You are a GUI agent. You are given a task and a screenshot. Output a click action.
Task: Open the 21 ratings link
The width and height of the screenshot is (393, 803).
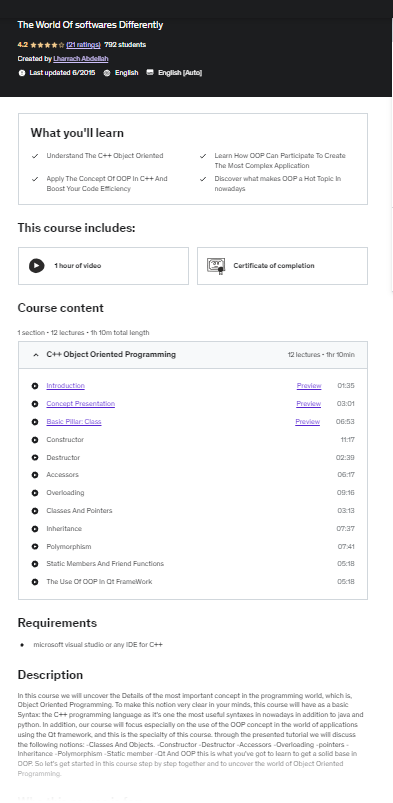pos(84,45)
